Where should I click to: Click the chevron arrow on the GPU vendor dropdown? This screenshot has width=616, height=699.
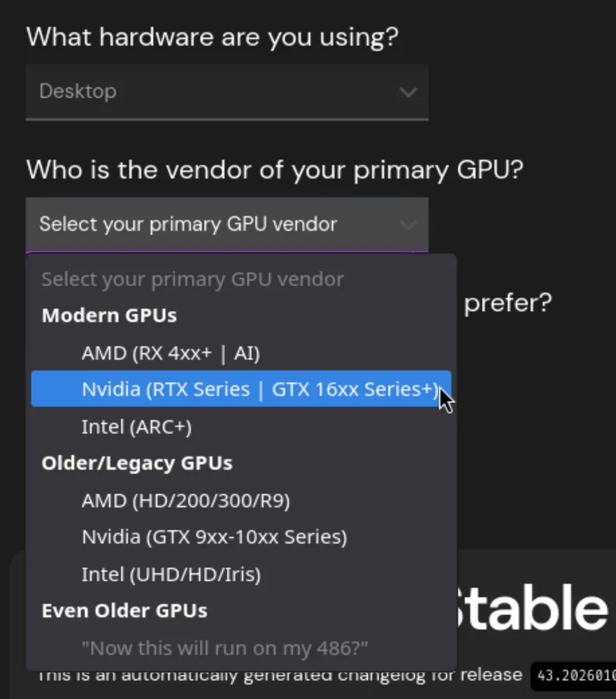408,224
